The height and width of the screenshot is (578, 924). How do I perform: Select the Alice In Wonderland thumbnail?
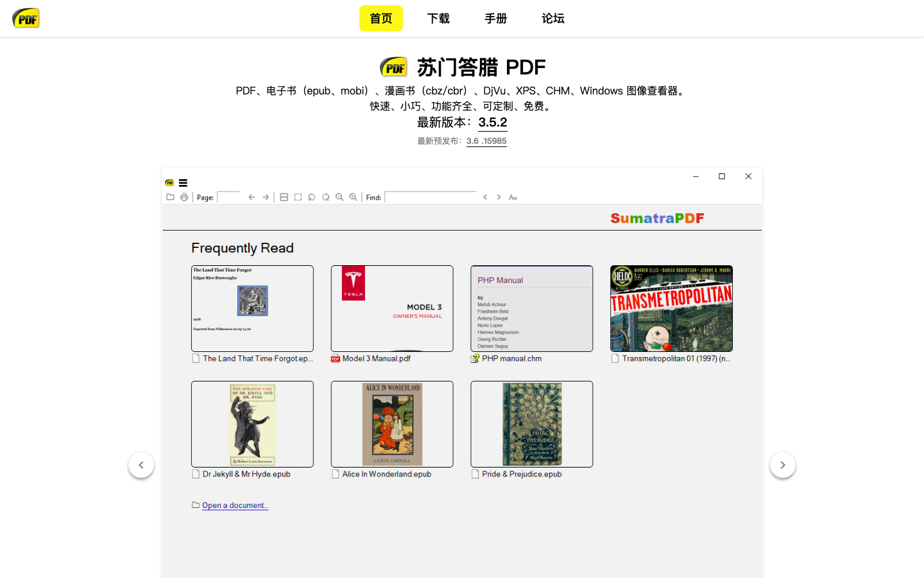(392, 424)
